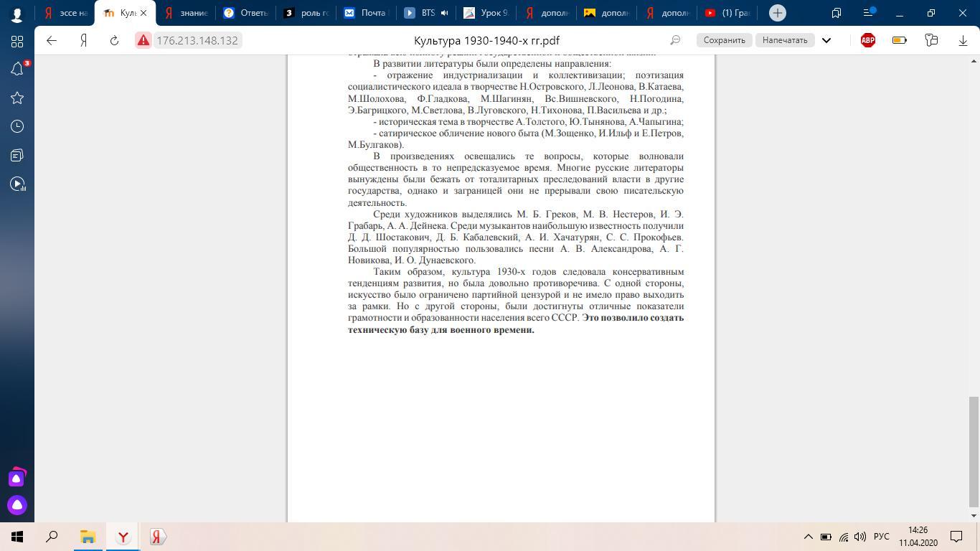Open File Explorer from the taskbar
The height and width of the screenshot is (551, 980).
[x=88, y=537]
